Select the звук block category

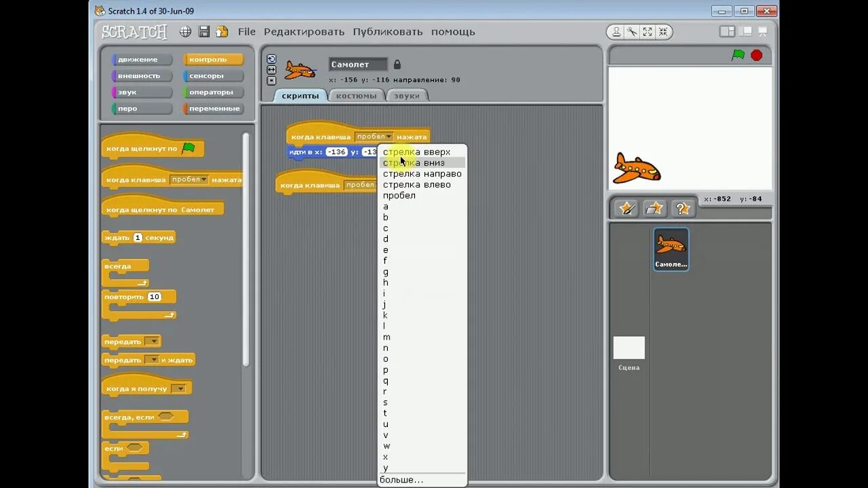[142, 92]
